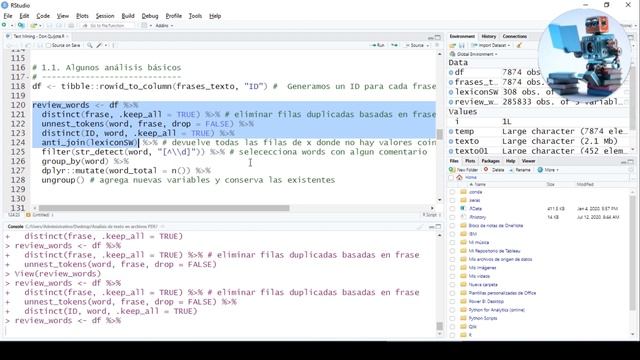This screenshot has height=360, width=640.
Task: Click the code tools magic wand icon
Action: point(99,45)
